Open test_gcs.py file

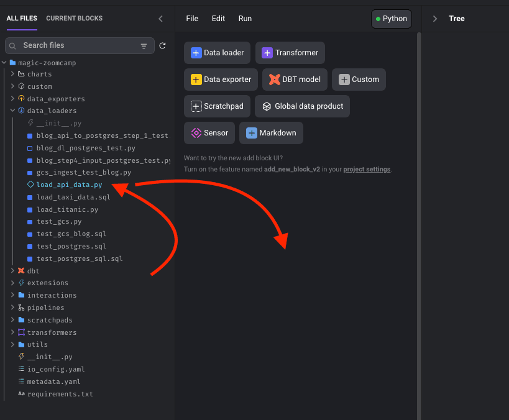pyautogui.click(x=59, y=222)
